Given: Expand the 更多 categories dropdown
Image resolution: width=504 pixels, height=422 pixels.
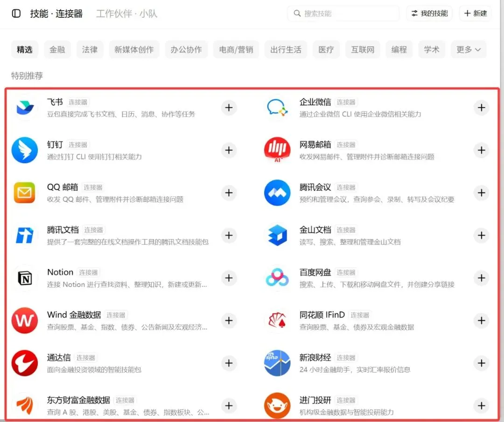Looking at the screenshot, I should click(x=469, y=49).
